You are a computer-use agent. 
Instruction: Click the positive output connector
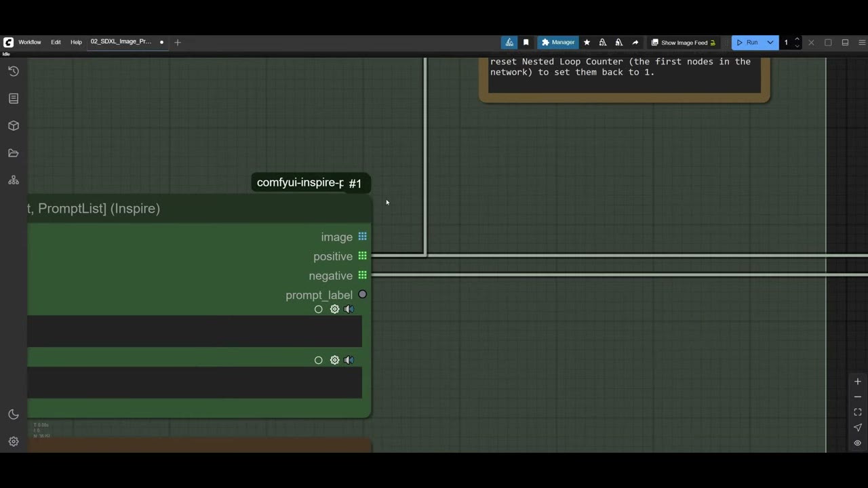click(x=363, y=256)
